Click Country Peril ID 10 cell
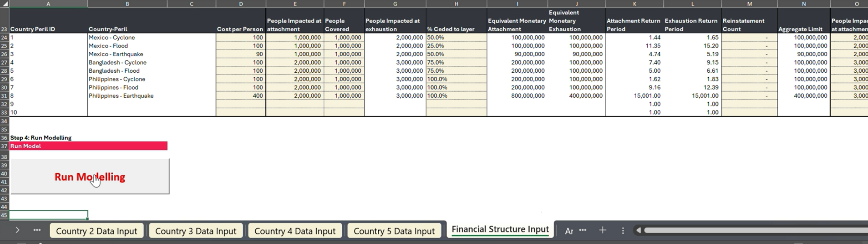Image resolution: width=868 pixels, height=244 pixels. click(x=49, y=112)
